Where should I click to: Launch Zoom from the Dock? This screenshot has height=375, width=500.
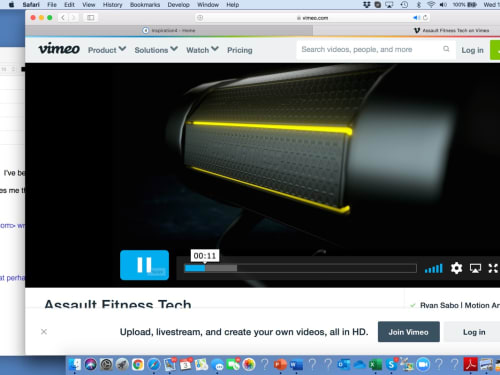[423, 364]
